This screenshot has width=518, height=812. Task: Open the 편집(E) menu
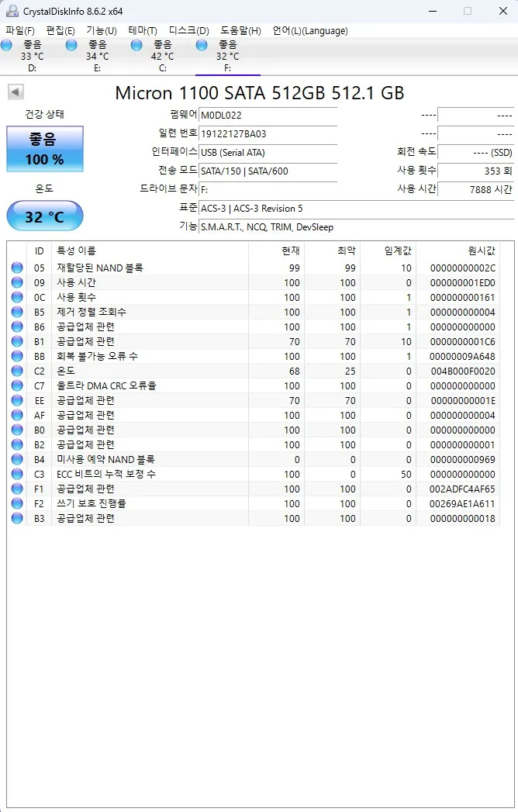[x=60, y=30]
